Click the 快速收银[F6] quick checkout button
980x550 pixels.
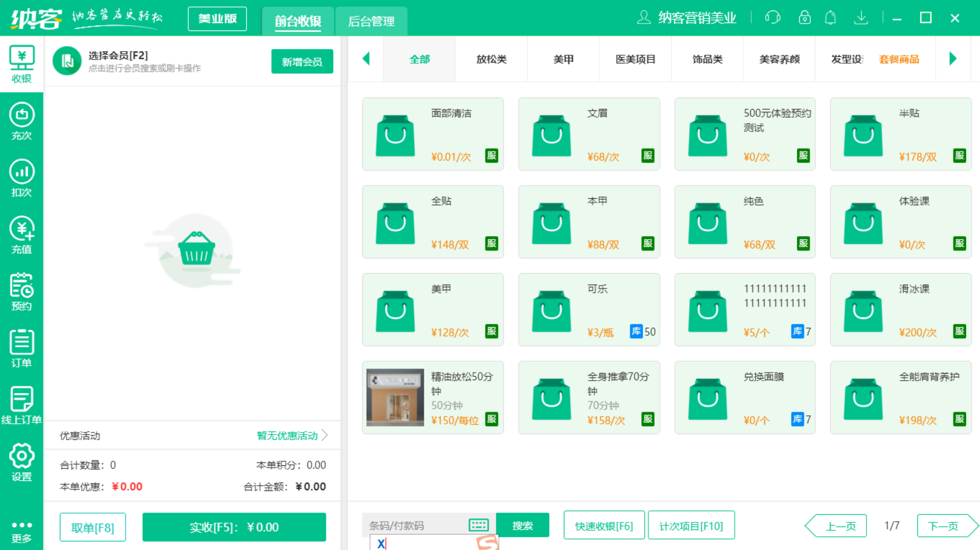pos(604,525)
